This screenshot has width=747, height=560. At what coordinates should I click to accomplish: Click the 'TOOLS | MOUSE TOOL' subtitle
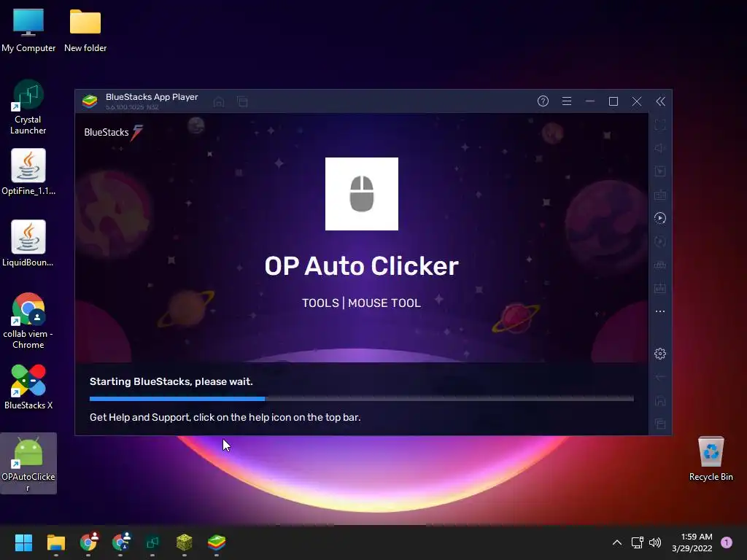click(362, 303)
